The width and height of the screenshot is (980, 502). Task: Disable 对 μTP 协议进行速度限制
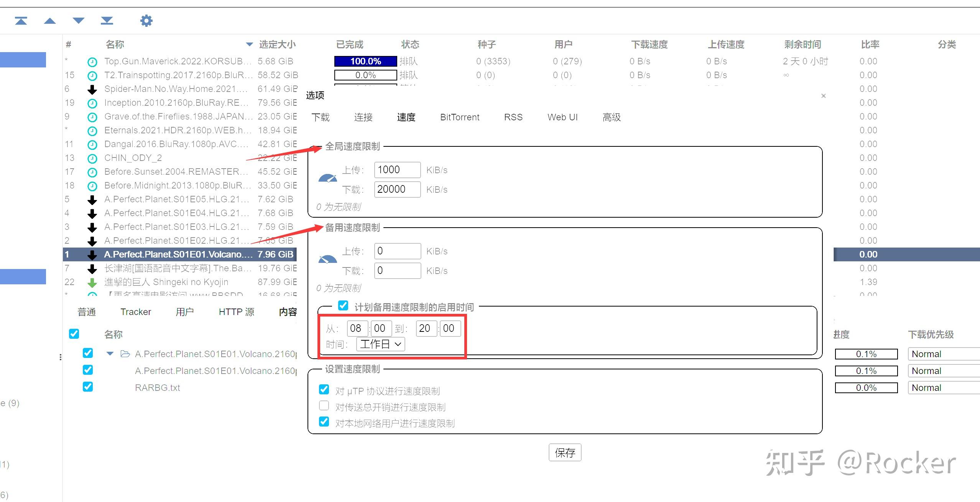[324, 389]
